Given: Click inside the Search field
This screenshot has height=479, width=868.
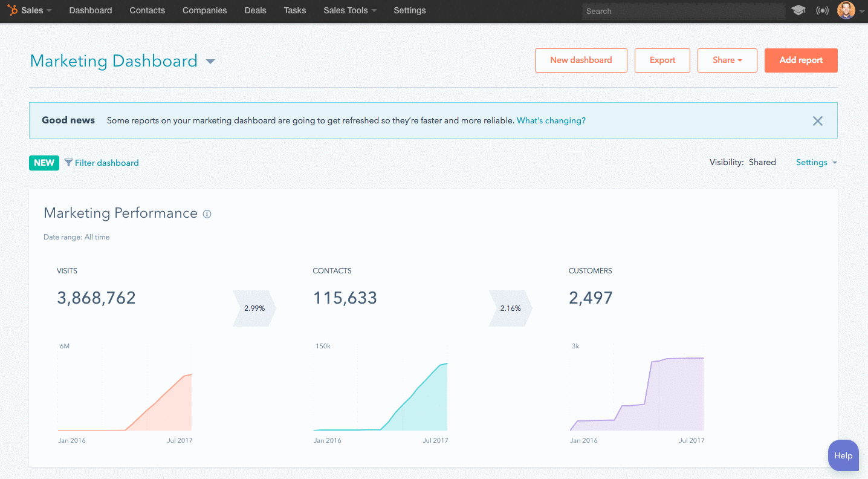Looking at the screenshot, I should coord(683,10).
